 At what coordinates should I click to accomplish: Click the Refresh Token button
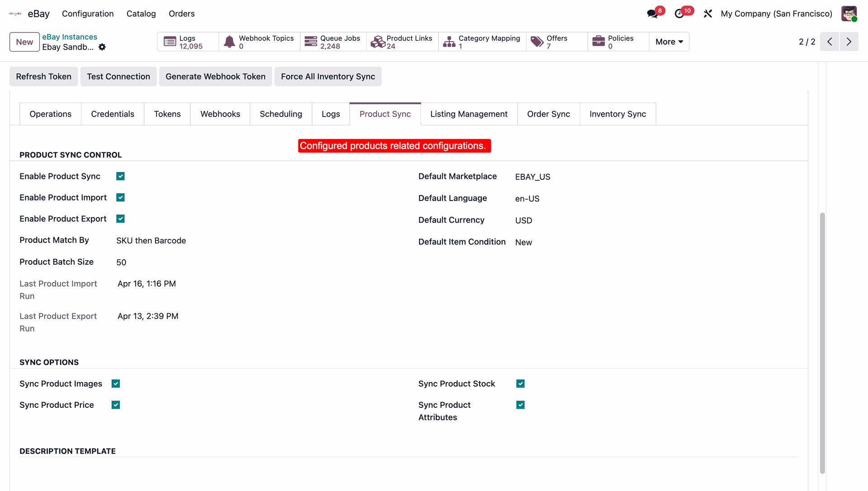(x=43, y=77)
